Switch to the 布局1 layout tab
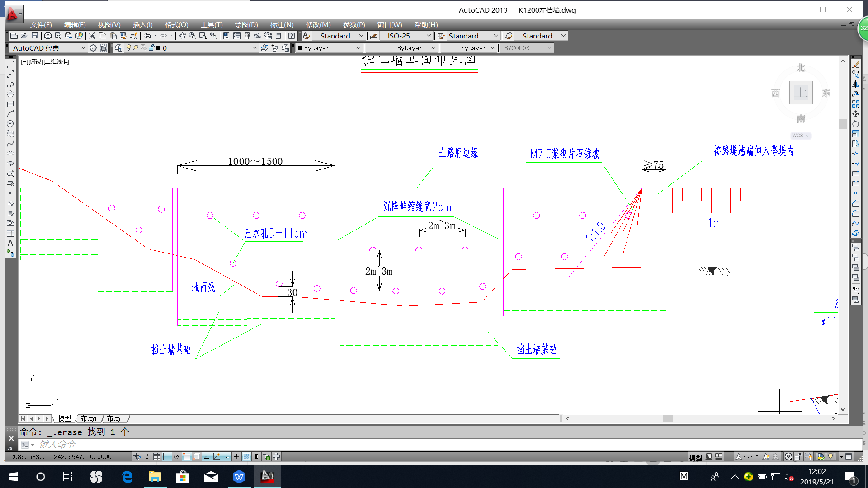This screenshot has width=868, height=488. click(89, 419)
